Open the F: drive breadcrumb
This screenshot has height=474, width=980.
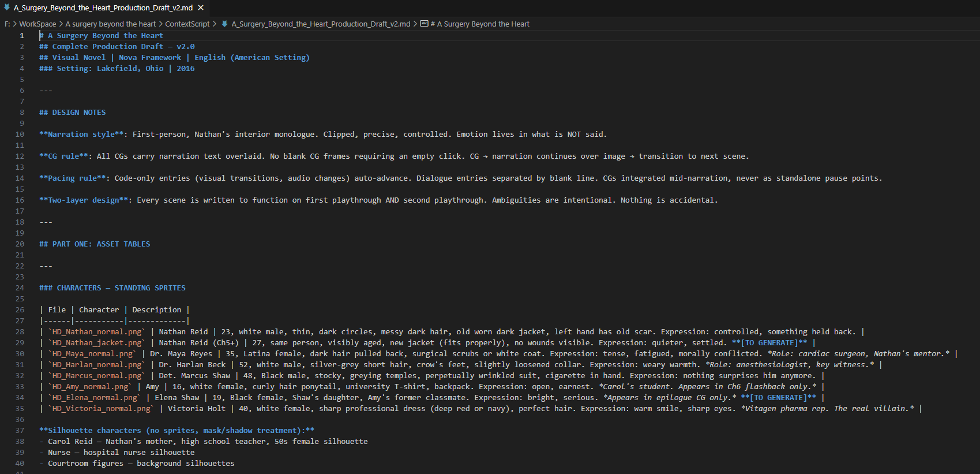coord(7,24)
